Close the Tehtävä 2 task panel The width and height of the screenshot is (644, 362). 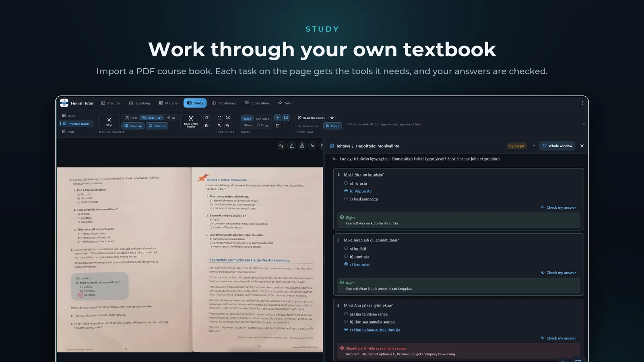click(582, 146)
